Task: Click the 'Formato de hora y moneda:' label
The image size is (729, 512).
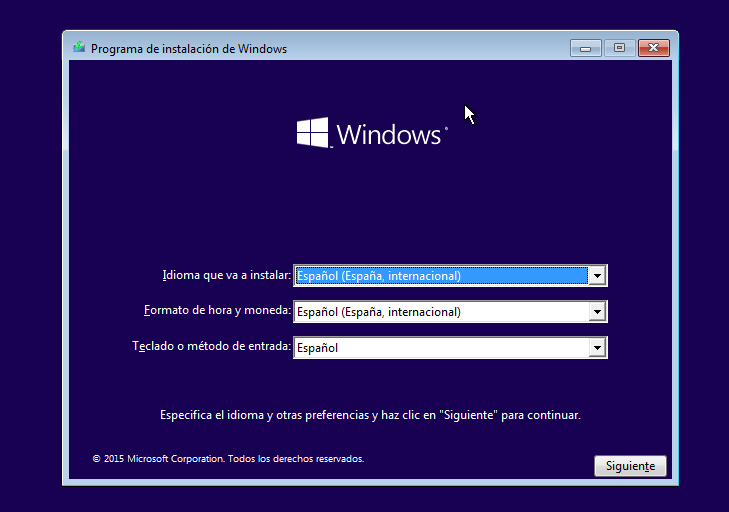Action: (x=217, y=310)
